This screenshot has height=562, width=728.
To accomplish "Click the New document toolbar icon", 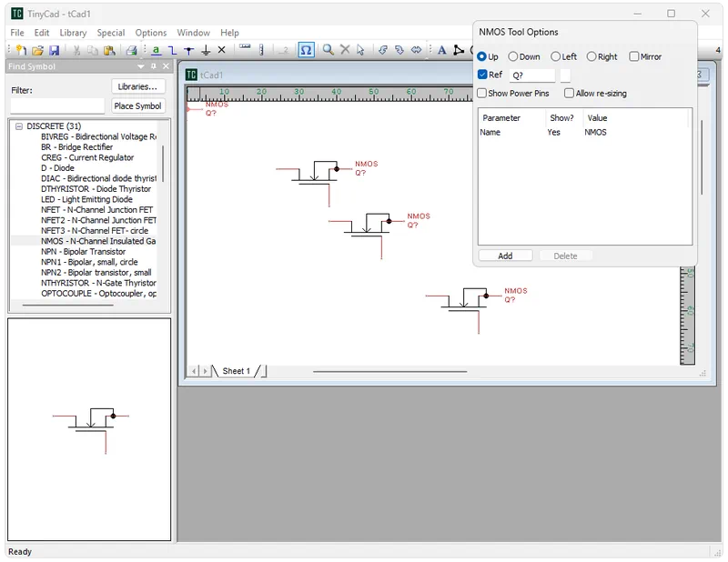I will coord(21,50).
